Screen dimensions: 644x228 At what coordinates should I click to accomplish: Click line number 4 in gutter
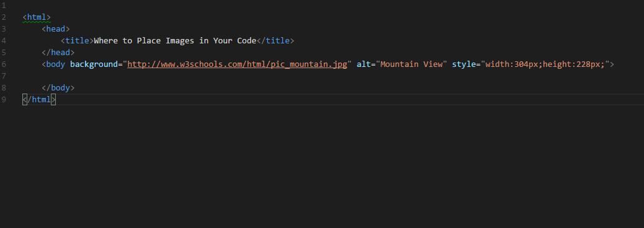(4, 41)
